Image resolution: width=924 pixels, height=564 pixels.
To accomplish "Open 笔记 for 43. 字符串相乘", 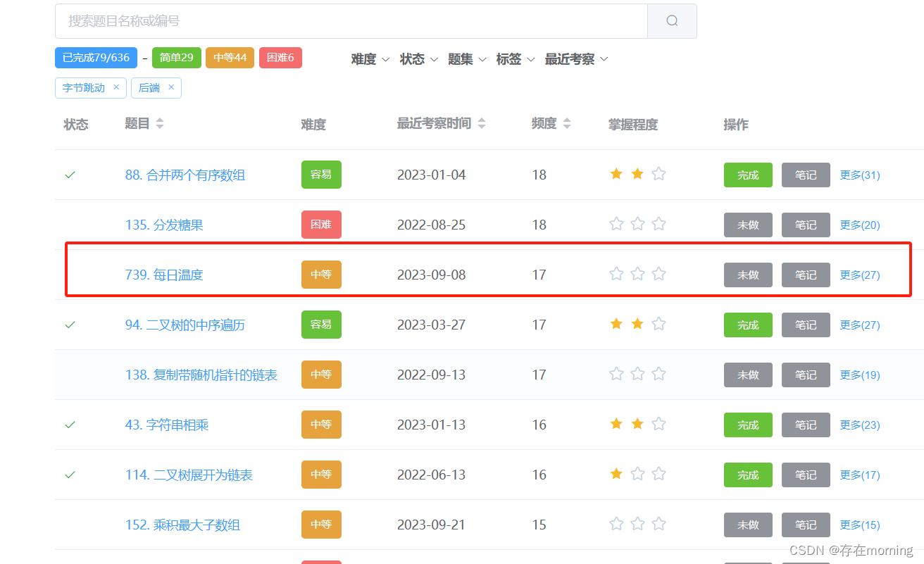I will 806,425.
